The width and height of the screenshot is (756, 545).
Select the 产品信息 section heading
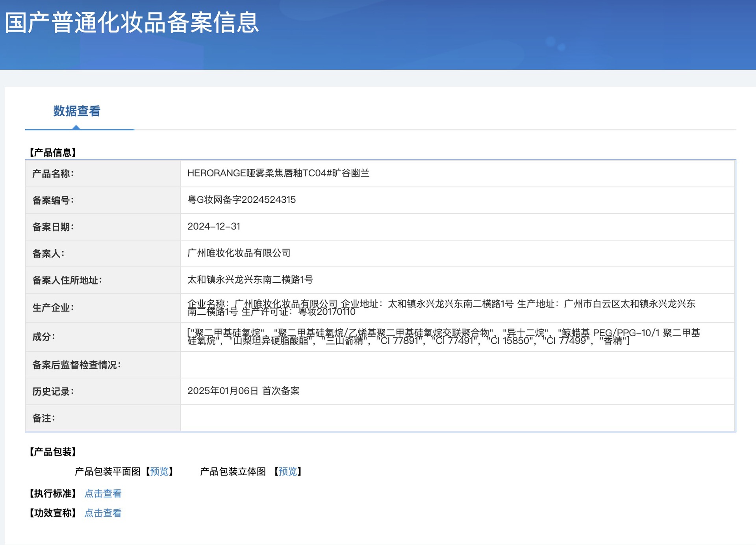(x=53, y=152)
